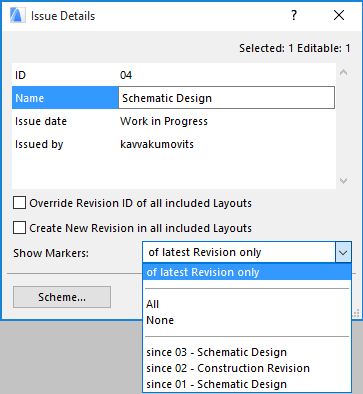Image resolution: width=363 pixels, height=394 pixels.
Task: Click the ID value 04
Action: (126, 75)
